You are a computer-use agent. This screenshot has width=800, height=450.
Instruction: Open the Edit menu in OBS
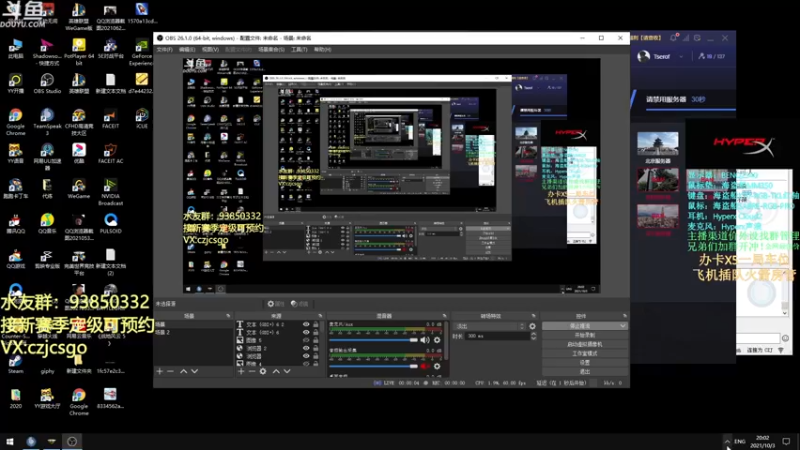[x=187, y=49]
